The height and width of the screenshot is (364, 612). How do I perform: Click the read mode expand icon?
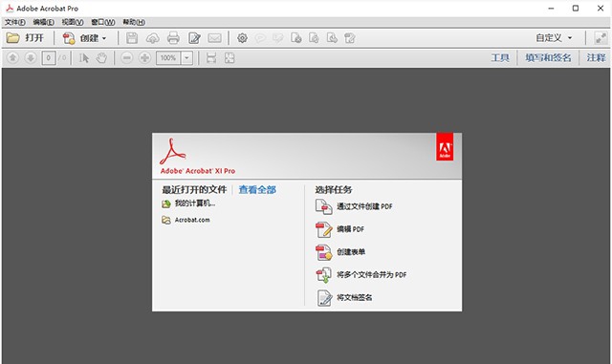coord(601,38)
